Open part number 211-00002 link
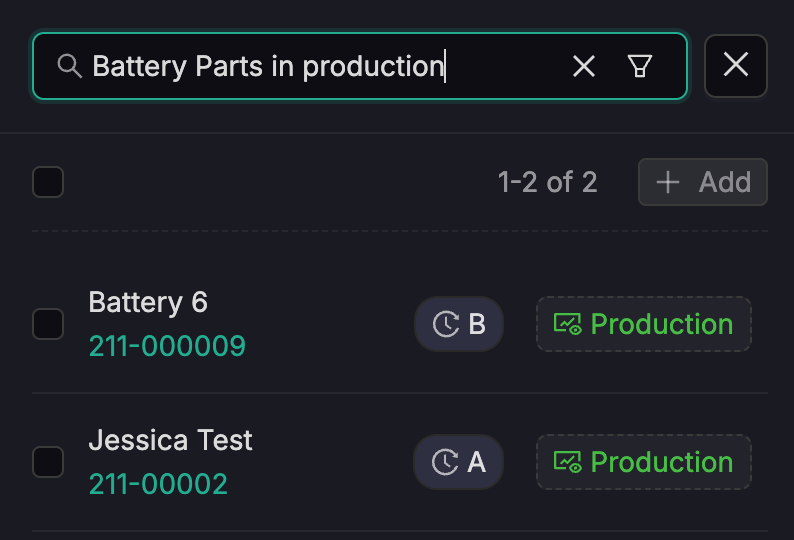794x540 pixels. pyautogui.click(x=158, y=484)
